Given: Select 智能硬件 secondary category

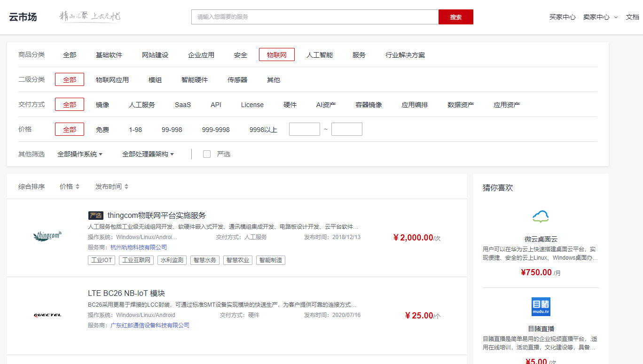Looking at the screenshot, I should [x=195, y=80].
